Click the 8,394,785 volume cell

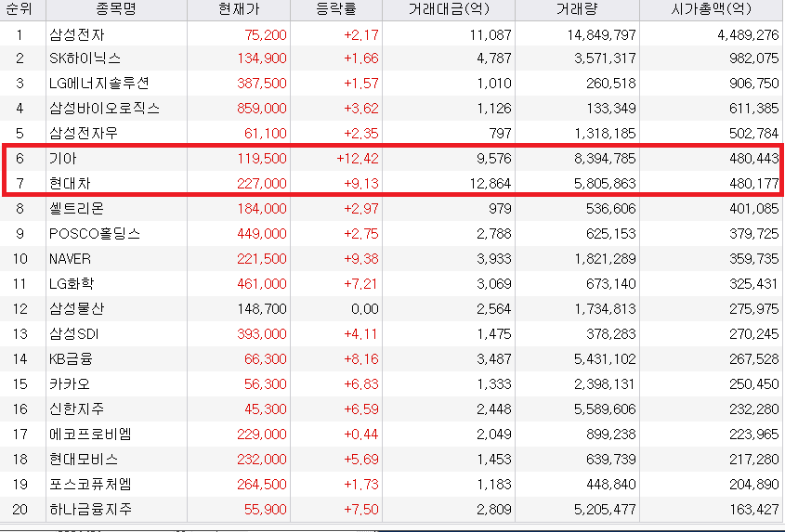[605, 159]
